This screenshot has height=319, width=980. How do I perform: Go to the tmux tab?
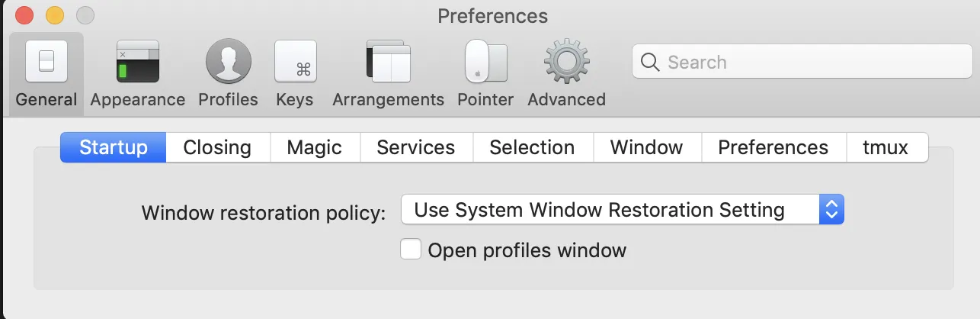pyautogui.click(x=886, y=147)
